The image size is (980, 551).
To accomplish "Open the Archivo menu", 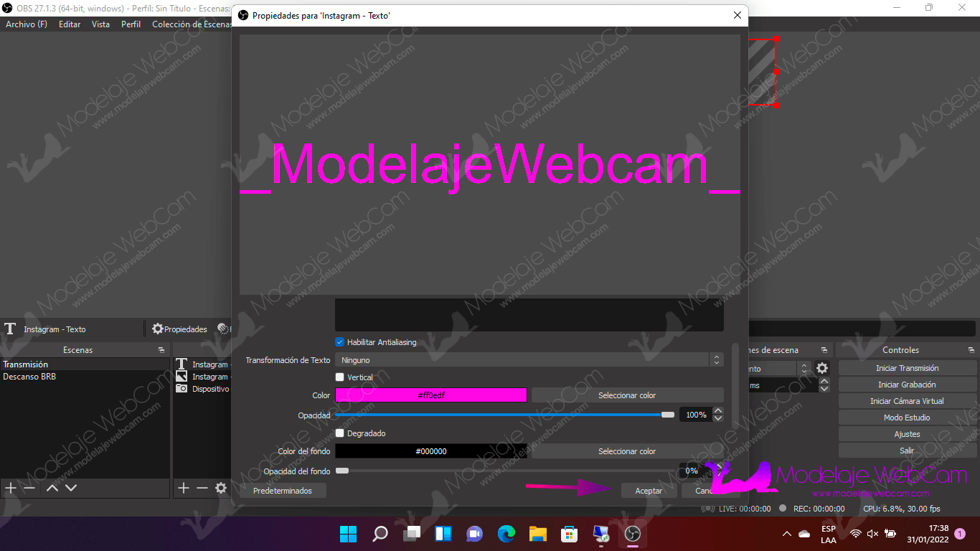I will [27, 24].
